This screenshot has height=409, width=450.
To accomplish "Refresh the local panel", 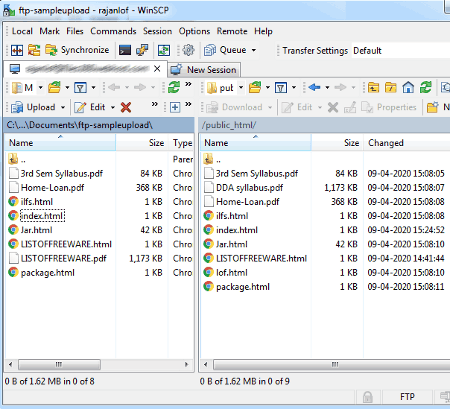I will pos(174,87).
